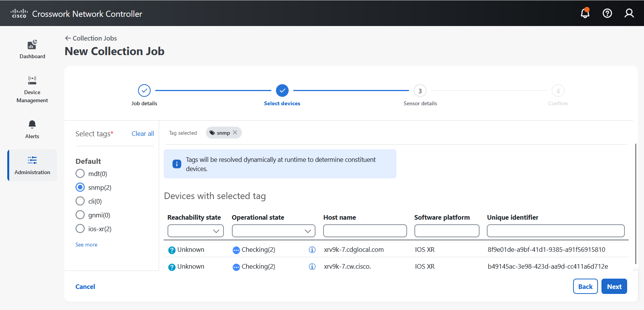Click Unknown reachability icon for xrv9k-7.cdglocal.com
Screen dimensions: 644x310
click(172, 250)
